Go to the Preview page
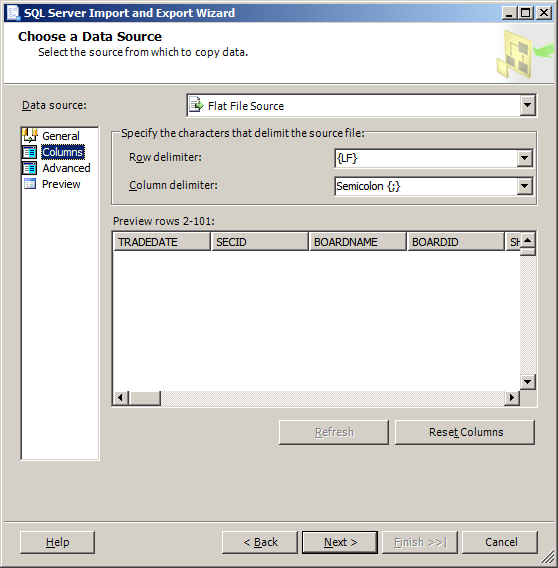The image size is (558, 568). coord(61,184)
